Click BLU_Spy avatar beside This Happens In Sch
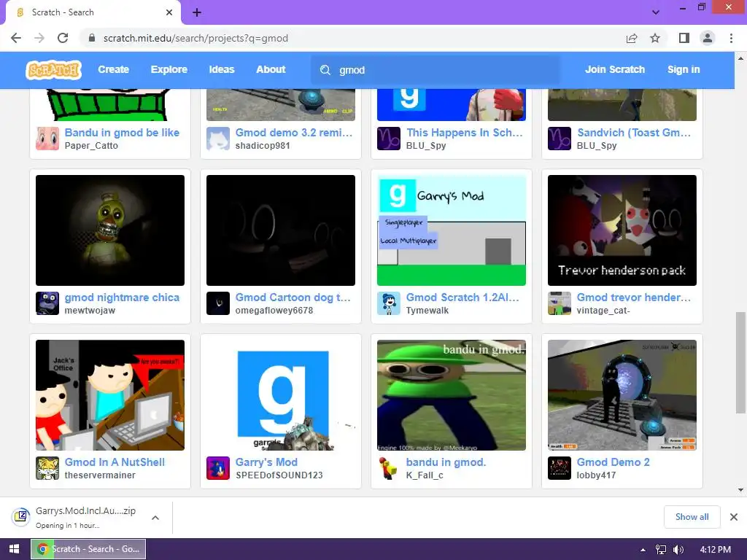 (389, 139)
